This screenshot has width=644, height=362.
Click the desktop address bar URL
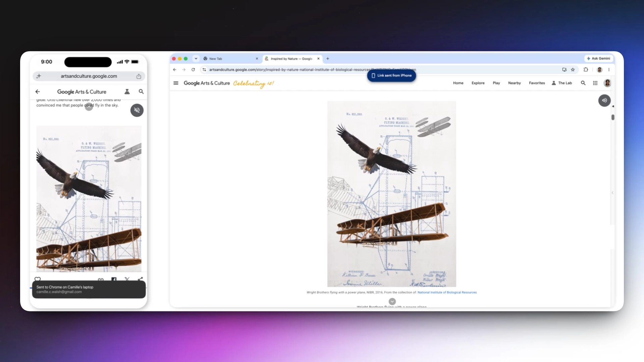point(312,70)
